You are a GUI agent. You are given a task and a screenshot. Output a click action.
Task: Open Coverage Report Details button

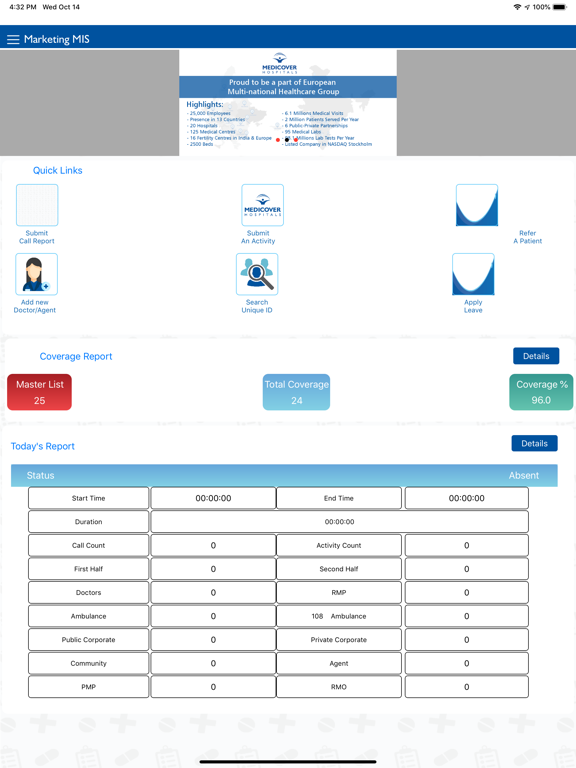(x=536, y=356)
